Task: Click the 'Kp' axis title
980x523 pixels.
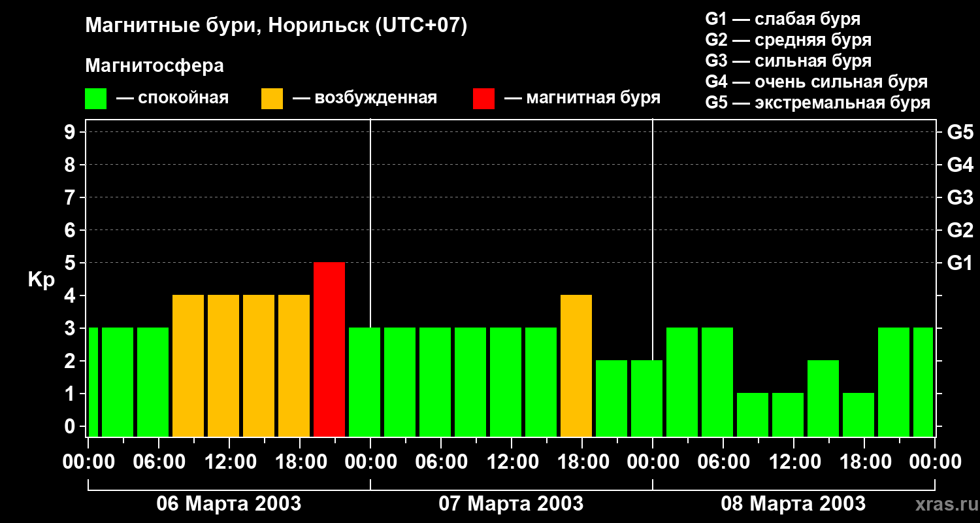Action: pyautogui.click(x=41, y=280)
